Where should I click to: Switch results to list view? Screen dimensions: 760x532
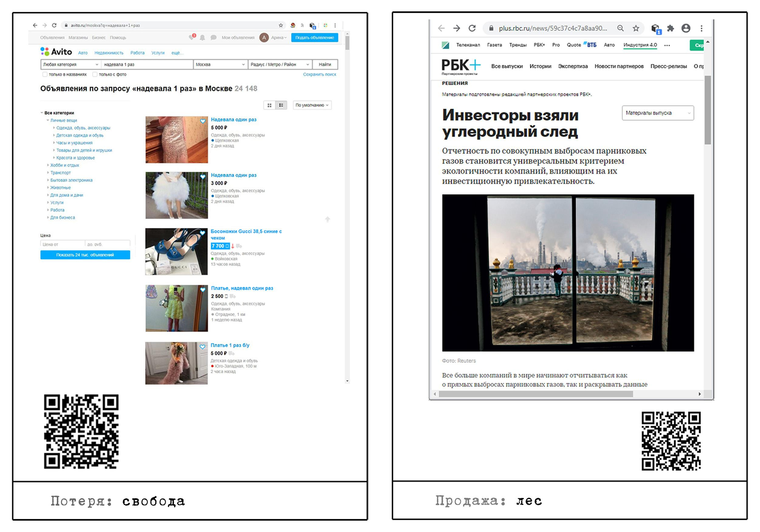(x=281, y=105)
